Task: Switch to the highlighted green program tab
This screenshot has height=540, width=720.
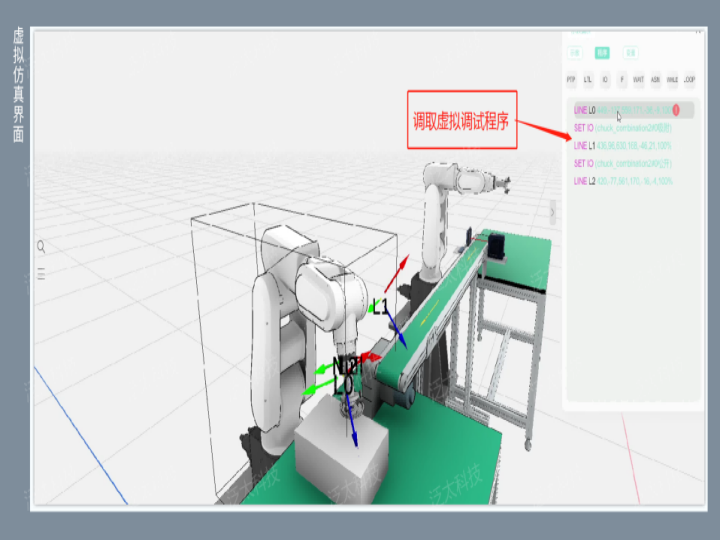Action: (x=602, y=52)
